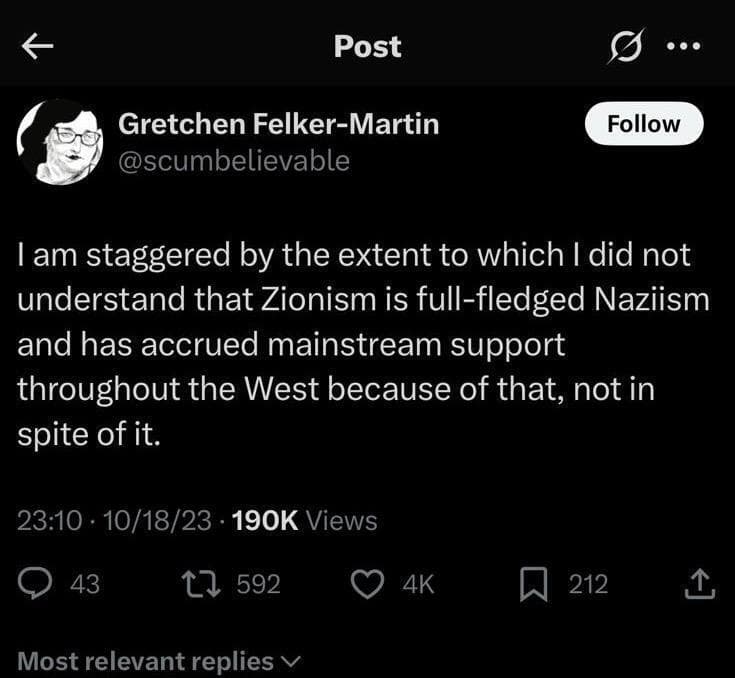View the 190K Views analytics

[x=304, y=520]
